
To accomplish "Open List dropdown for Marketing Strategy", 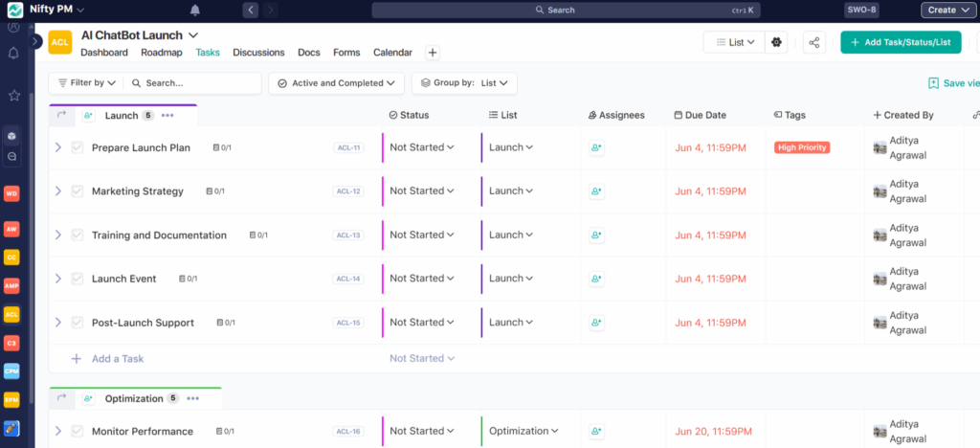I will (x=511, y=191).
